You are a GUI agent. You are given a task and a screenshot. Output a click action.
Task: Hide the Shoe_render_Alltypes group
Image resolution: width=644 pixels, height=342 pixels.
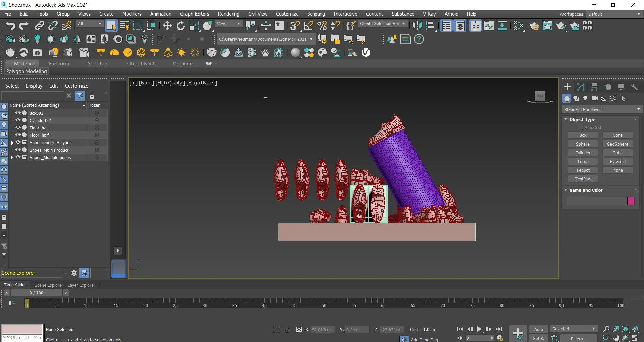tap(18, 142)
